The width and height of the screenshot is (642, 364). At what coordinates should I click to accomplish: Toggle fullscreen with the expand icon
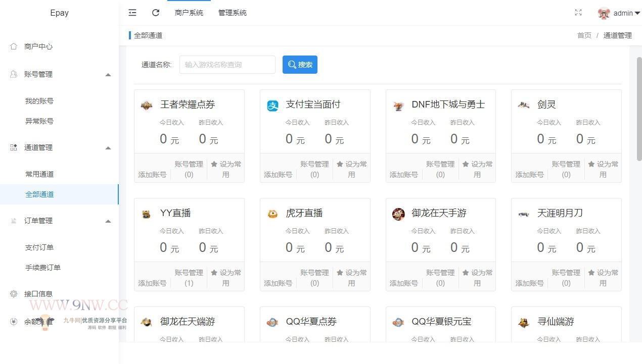(x=578, y=13)
